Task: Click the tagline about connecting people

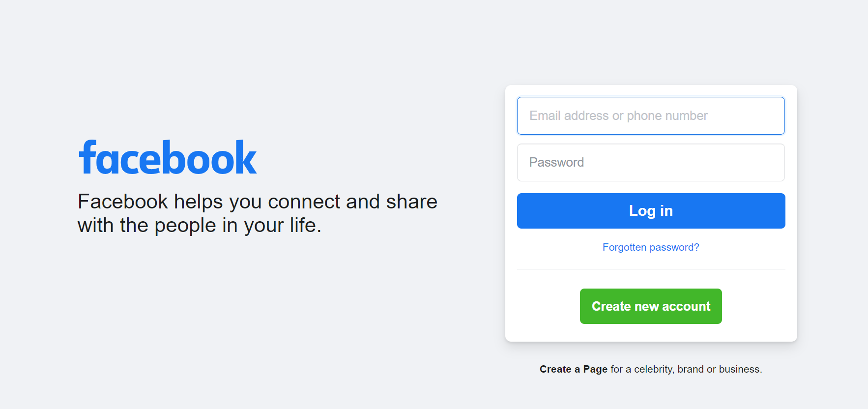Action: tap(257, 212)
